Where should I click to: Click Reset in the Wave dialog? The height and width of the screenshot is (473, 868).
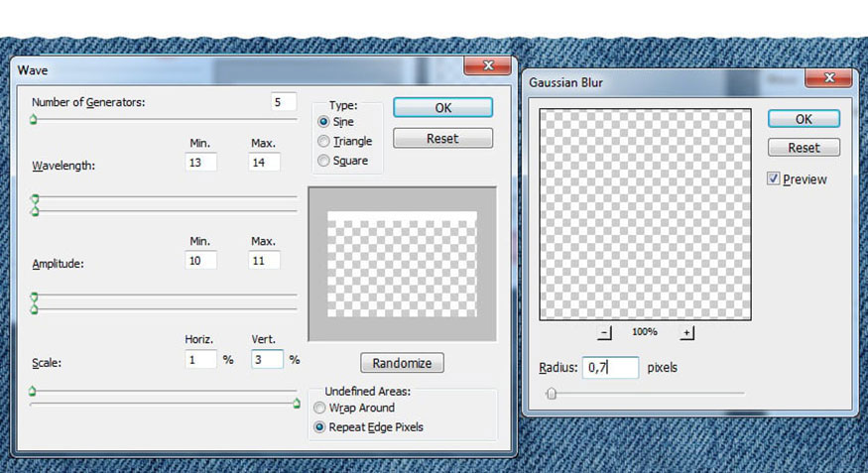442,138
